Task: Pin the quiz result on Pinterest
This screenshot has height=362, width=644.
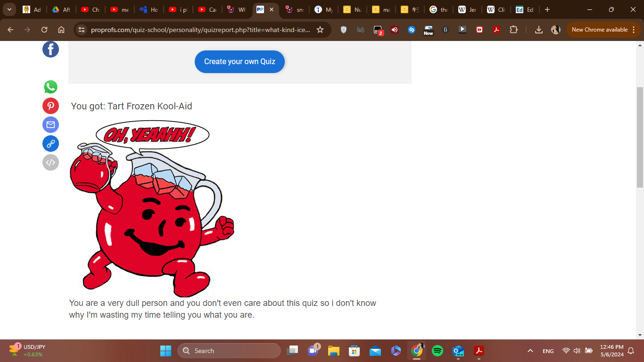Action: tap(50, 106)
